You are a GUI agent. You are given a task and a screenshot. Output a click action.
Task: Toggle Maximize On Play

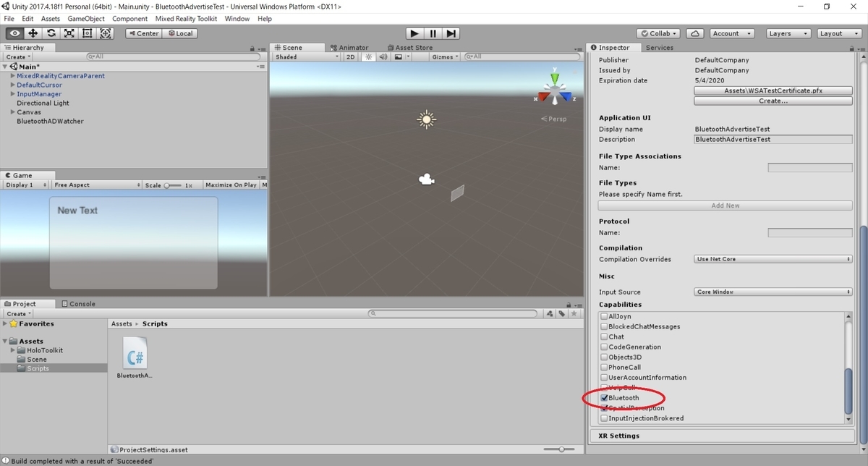click(x=231, y=185)
